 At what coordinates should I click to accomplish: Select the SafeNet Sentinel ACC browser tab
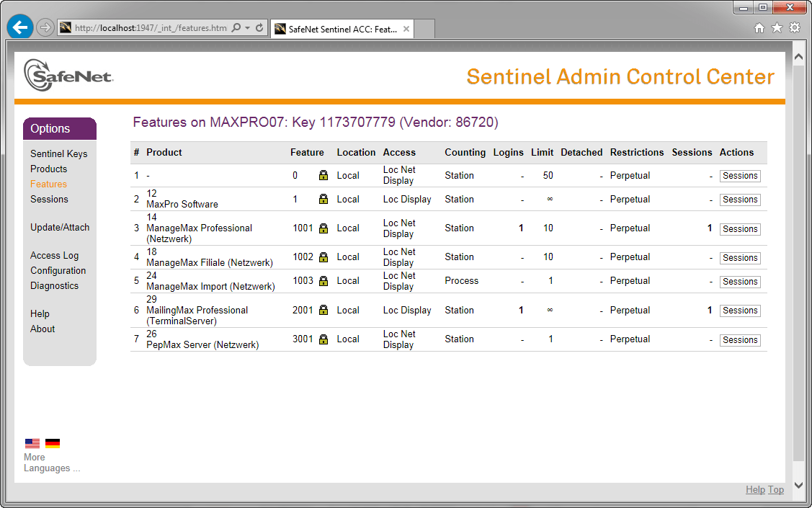coord(342,29)
